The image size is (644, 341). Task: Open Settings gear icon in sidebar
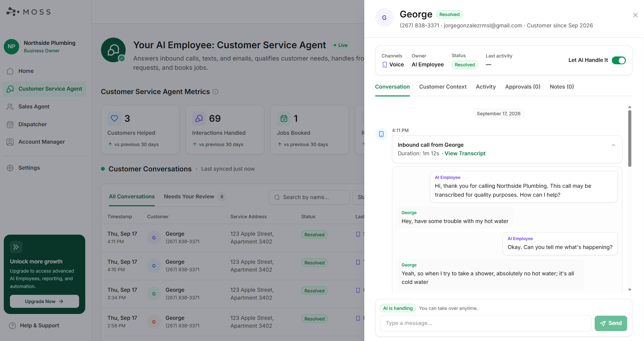click(10, 168)
